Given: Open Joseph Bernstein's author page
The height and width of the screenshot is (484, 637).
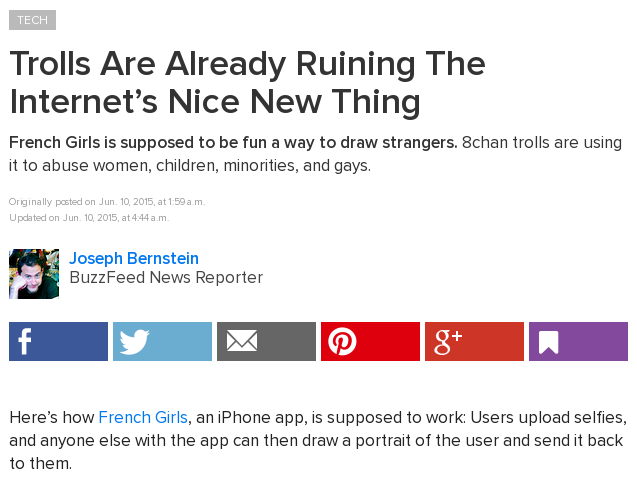Looking at the screenshot, I should (134, 258).
